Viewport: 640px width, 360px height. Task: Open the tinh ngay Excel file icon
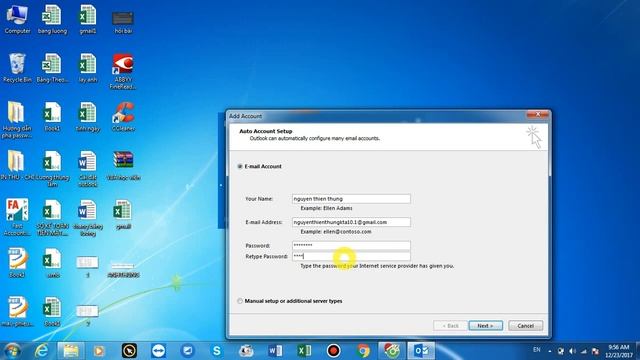click(87, 116)
